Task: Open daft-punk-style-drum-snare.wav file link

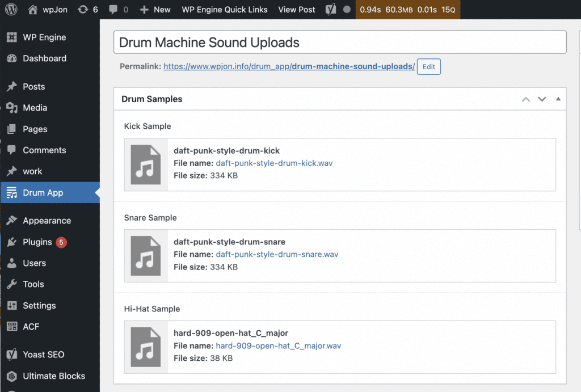Action: pyautogui.click(x=277, y=254)
